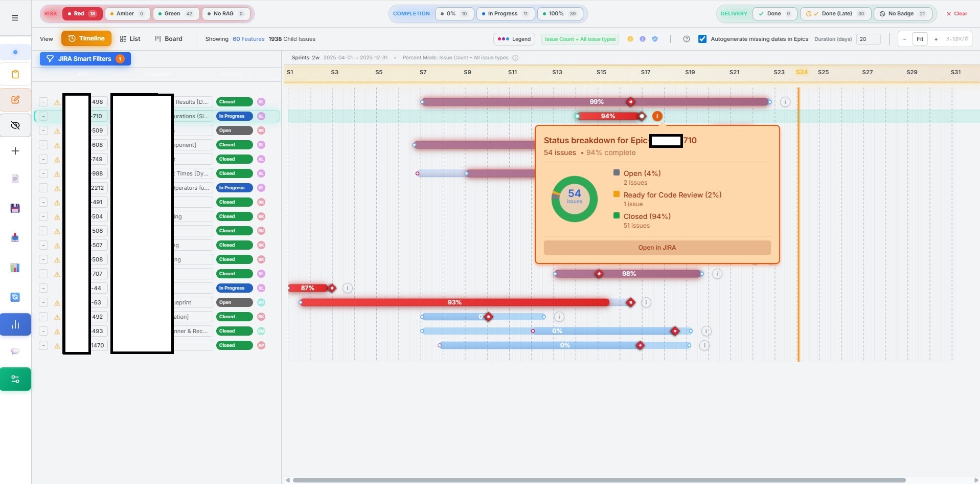Select the bar chart analytics sidebar icon
Viewport: 980px width, 484px height.
pyautogui.click(x=15, y=324)
